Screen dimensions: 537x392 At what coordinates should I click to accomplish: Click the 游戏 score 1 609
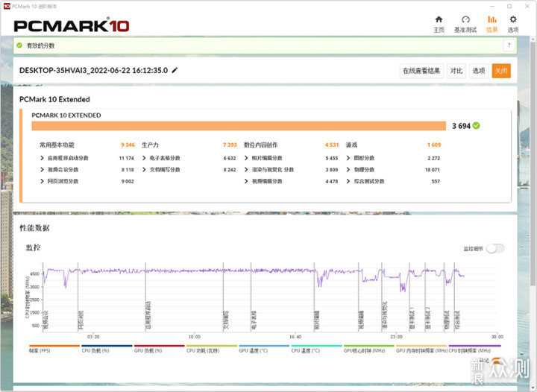pyautogui.click(x=434, y=145)
